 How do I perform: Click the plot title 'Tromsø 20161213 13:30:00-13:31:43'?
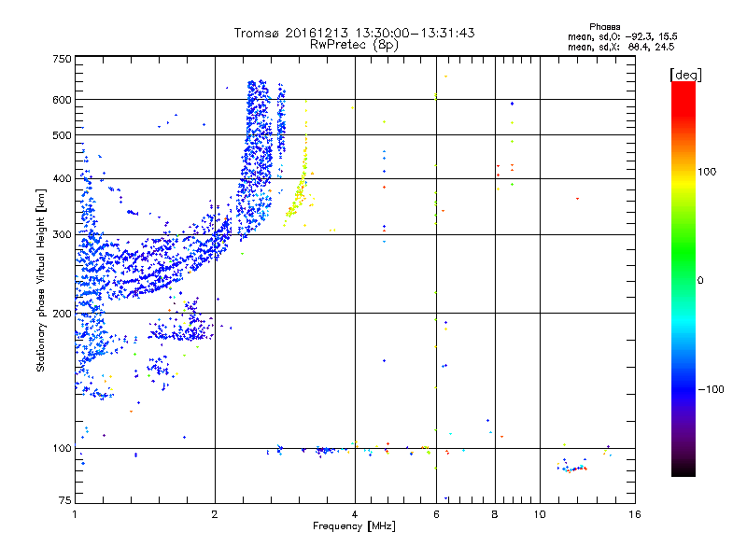point(354,33)
